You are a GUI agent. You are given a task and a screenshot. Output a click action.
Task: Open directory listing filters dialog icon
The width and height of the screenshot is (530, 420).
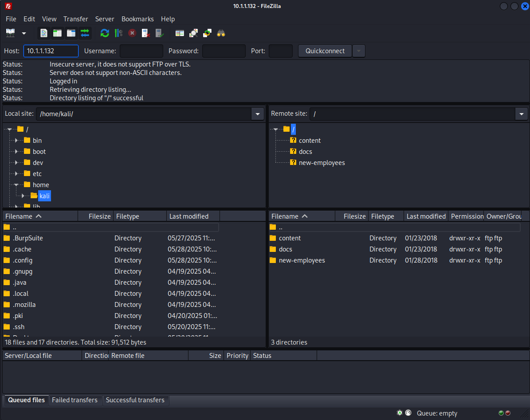(180, 33)
